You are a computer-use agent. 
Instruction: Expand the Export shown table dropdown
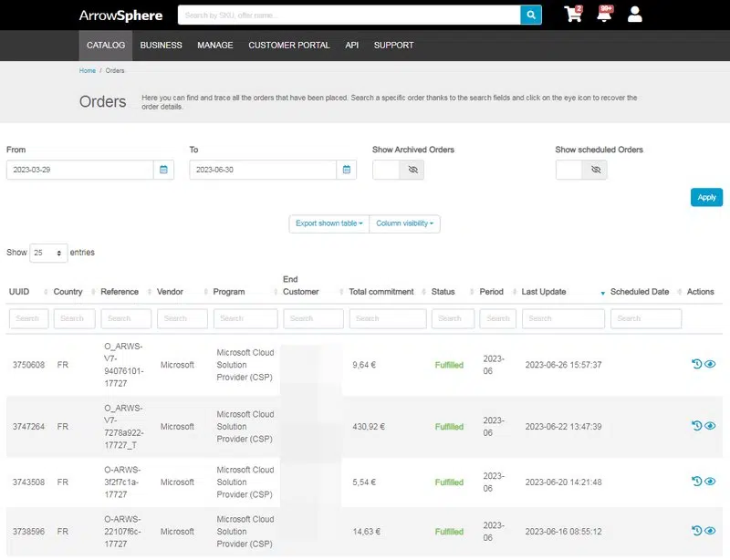tap(328, 223)
